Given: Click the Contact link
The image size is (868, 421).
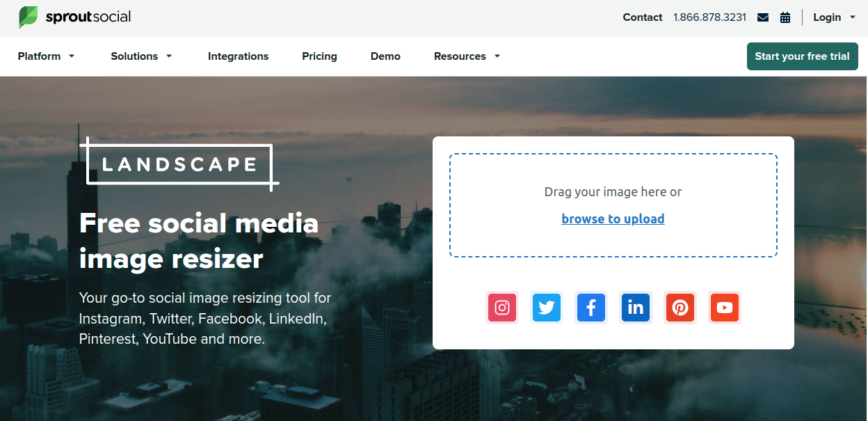Looking at the screenshot, I should (x=643, y=17).
